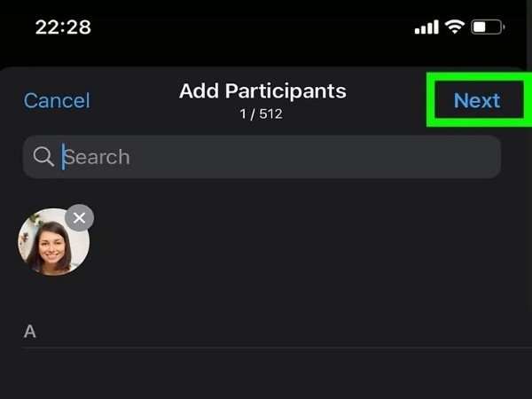The image size is (532, 399).
Task: Click the cellular signal strength icon
Action: coord(426,27)
